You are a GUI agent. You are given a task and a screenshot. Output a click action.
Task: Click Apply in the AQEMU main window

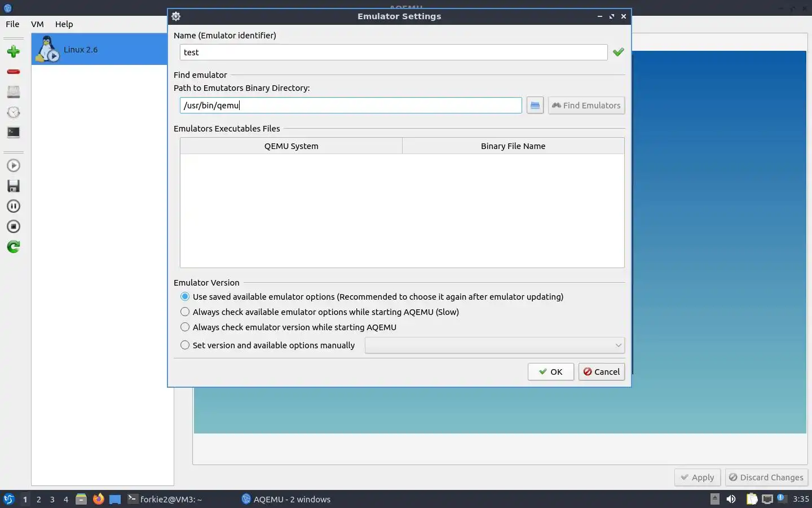[x=698, y=478]
